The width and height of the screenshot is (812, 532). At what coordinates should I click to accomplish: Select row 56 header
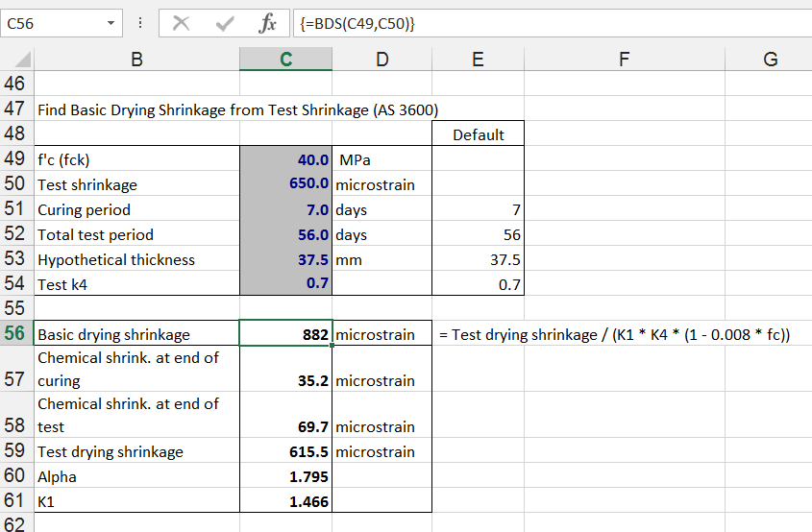pos(16,334)
